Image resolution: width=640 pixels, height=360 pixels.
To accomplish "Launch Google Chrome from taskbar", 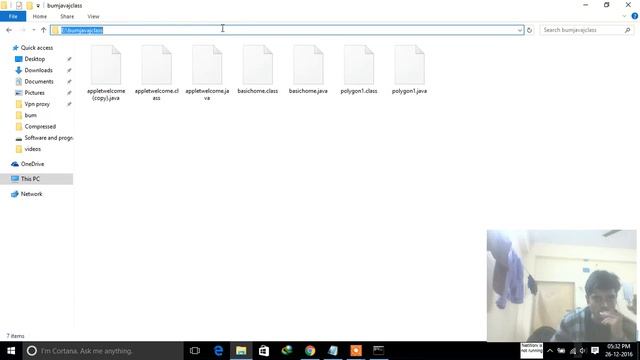I will click(310, 351).
